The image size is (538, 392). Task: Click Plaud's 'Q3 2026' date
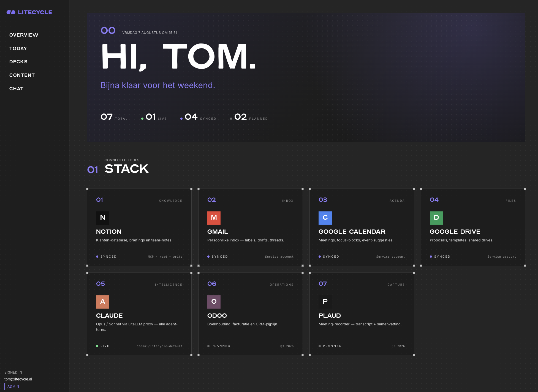pos(398,346)
